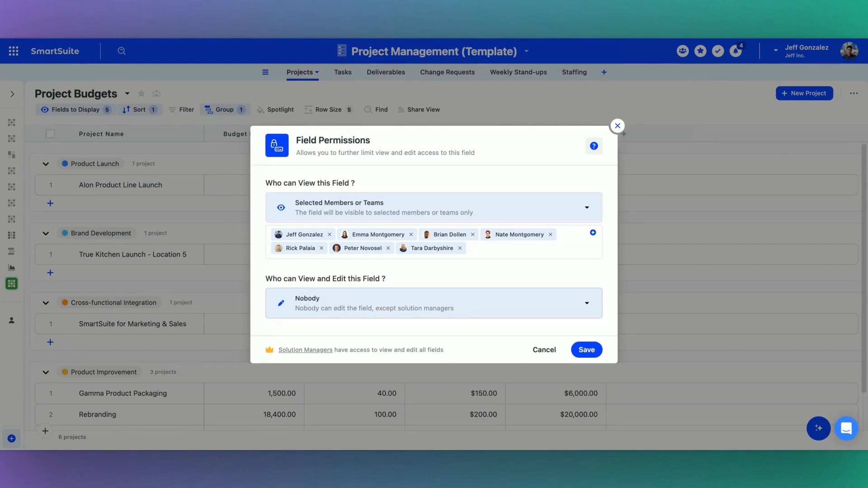Screen dimensions: 868x488
Task: Click Jeff Gonzalez profile avatar
Action: tap(849, 51)
